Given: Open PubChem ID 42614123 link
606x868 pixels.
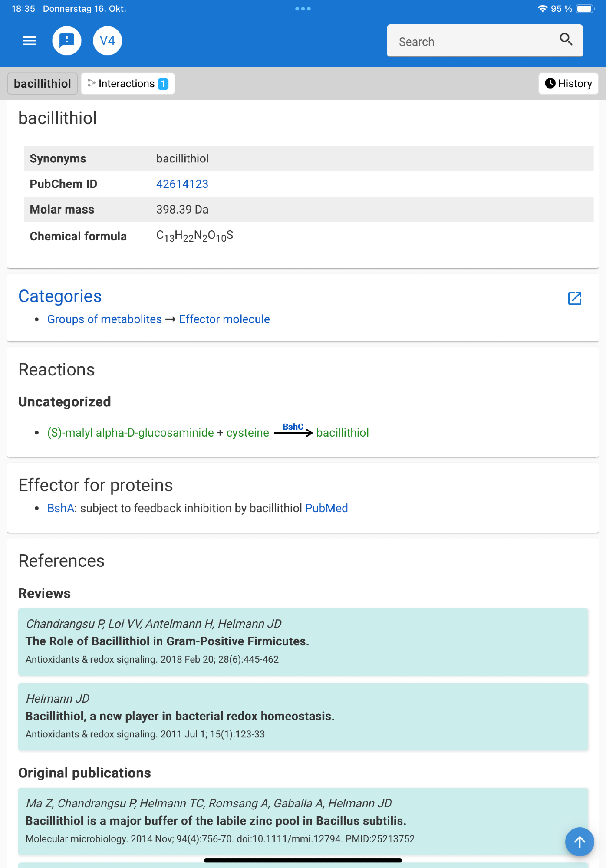Looking at the screenshot, I should tap(182, 184).
